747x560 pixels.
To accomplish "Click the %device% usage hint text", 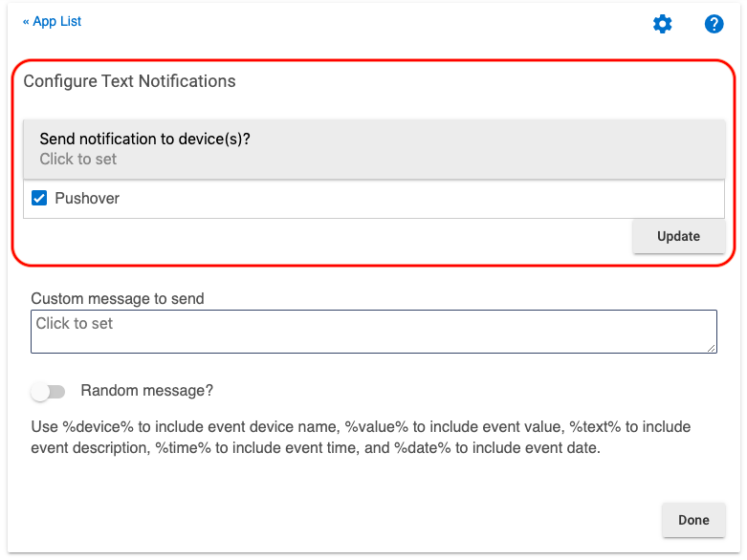I will point(361,438).
